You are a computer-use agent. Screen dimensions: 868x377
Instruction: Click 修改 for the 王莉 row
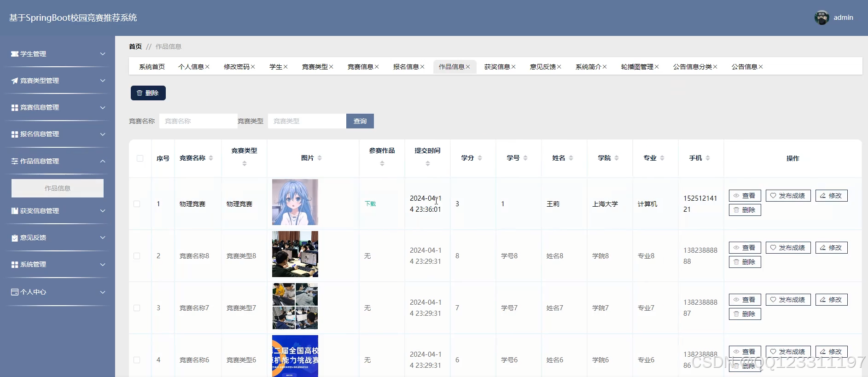click(x=832, y=196)
